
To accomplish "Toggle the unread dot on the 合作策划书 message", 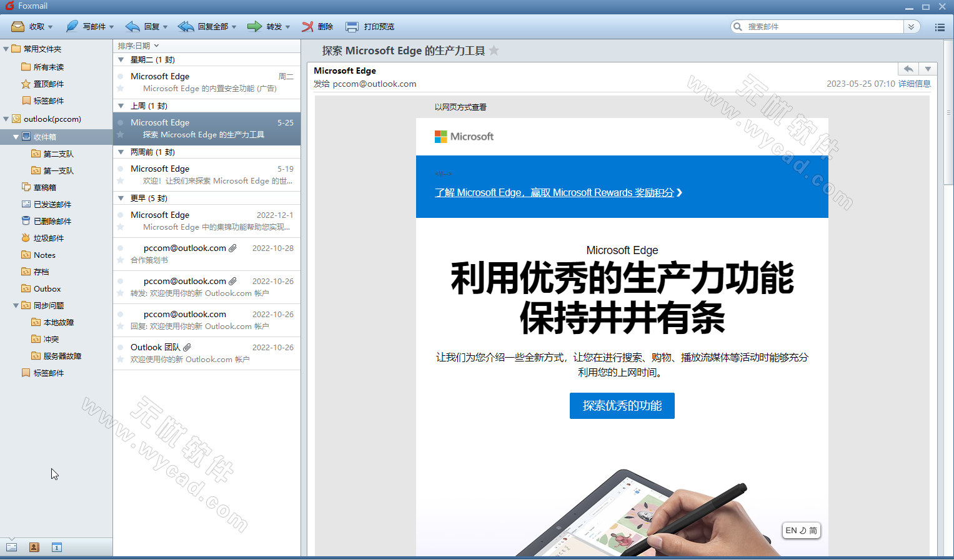I will click(120, 248).
